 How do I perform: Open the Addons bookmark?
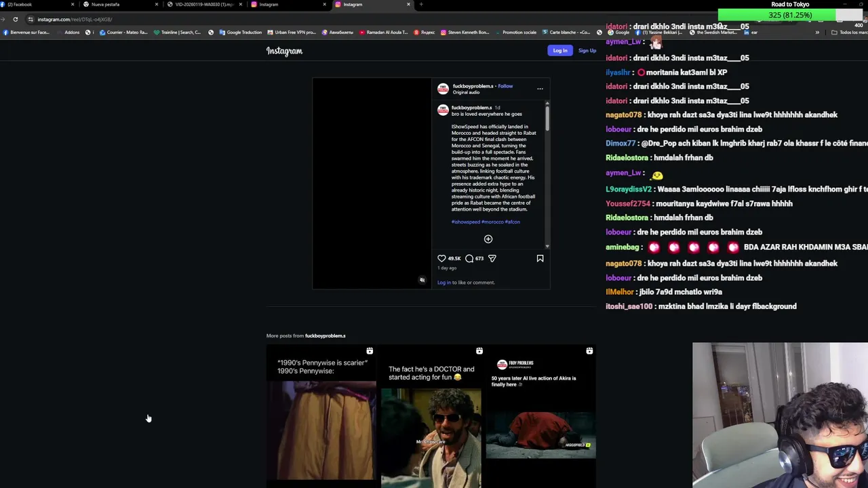coord(68,33)
